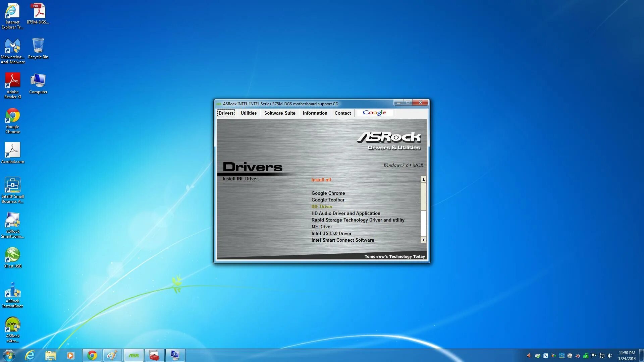Select the Computer desktop icon

point(38,83)
